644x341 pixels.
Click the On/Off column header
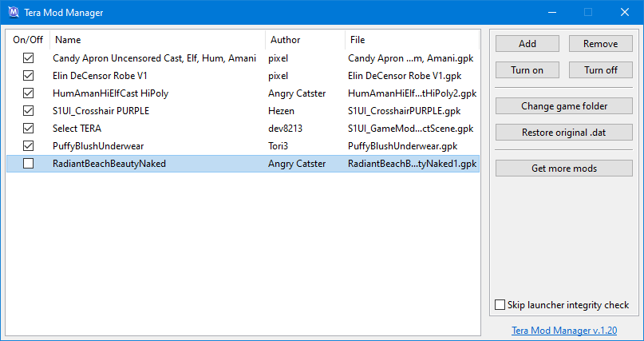[x=28, y=40]
